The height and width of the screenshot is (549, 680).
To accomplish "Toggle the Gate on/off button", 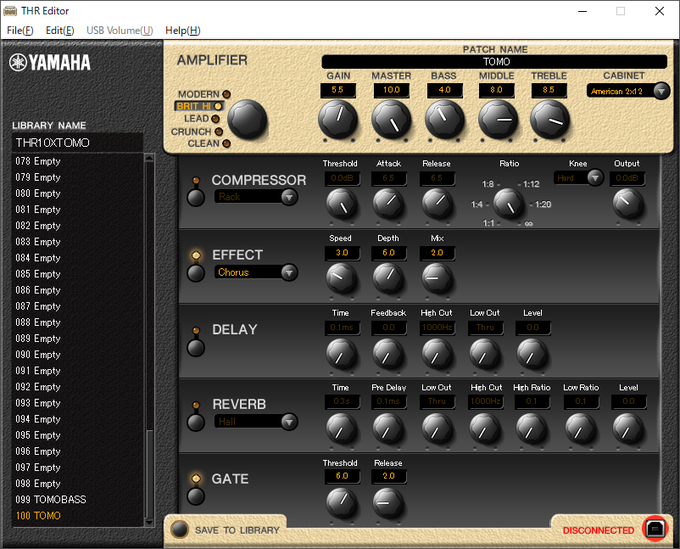I will 196,497.
